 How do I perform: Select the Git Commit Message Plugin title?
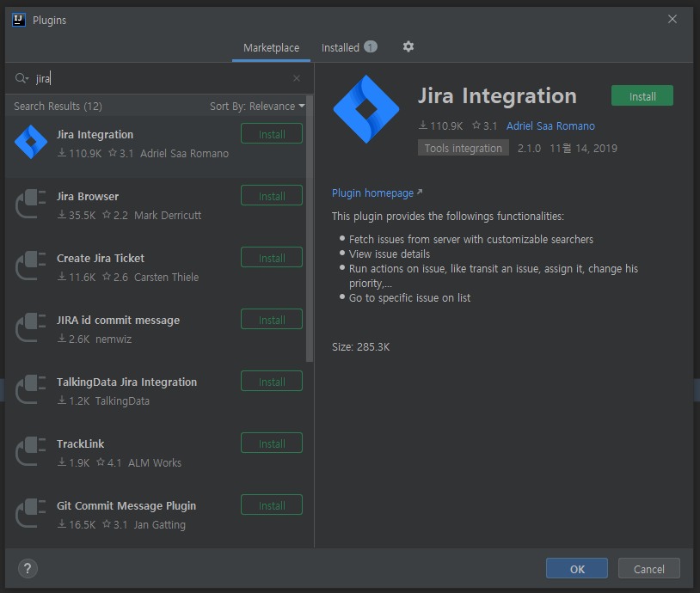tap(126, 506)
